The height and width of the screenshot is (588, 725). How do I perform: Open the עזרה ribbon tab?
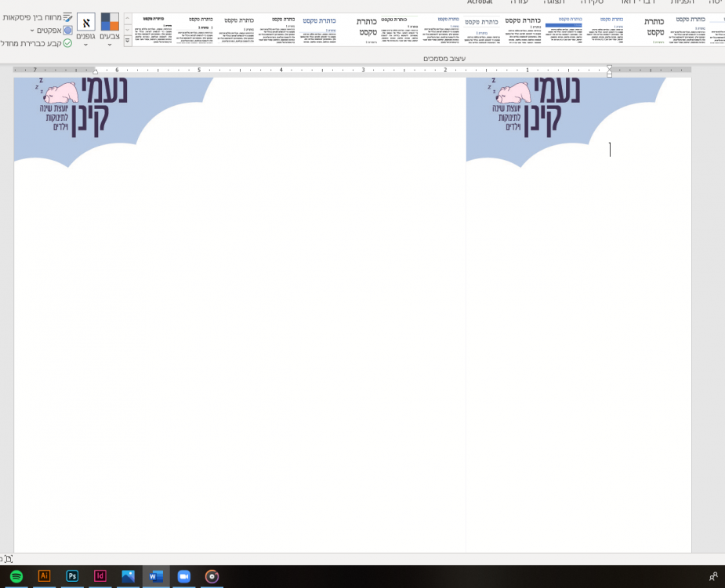pyautogui.click(x=519, y=2)
